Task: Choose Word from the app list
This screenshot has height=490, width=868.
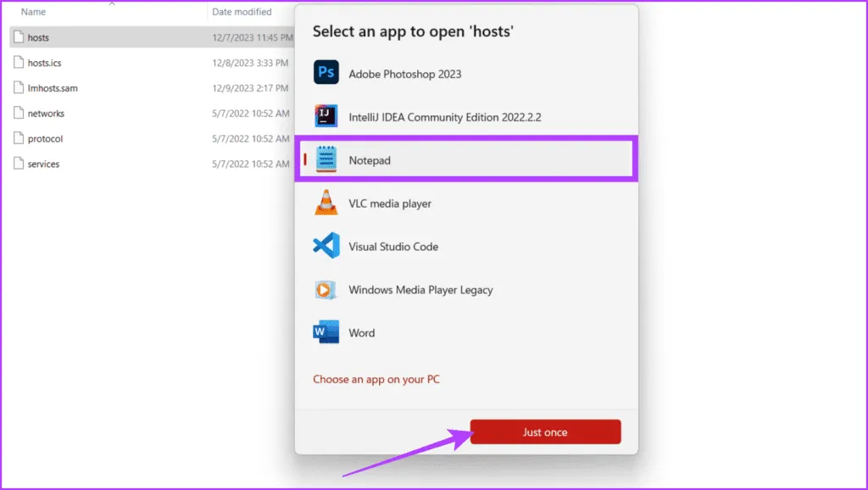Action: [x=362, y=333]
